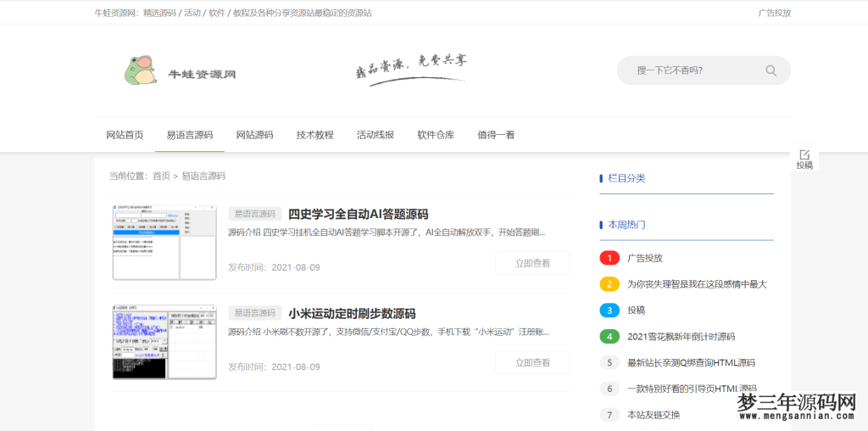Select the 易语言源码 nav tab
This screenshot has height=431, width=868.
(189, 135)
